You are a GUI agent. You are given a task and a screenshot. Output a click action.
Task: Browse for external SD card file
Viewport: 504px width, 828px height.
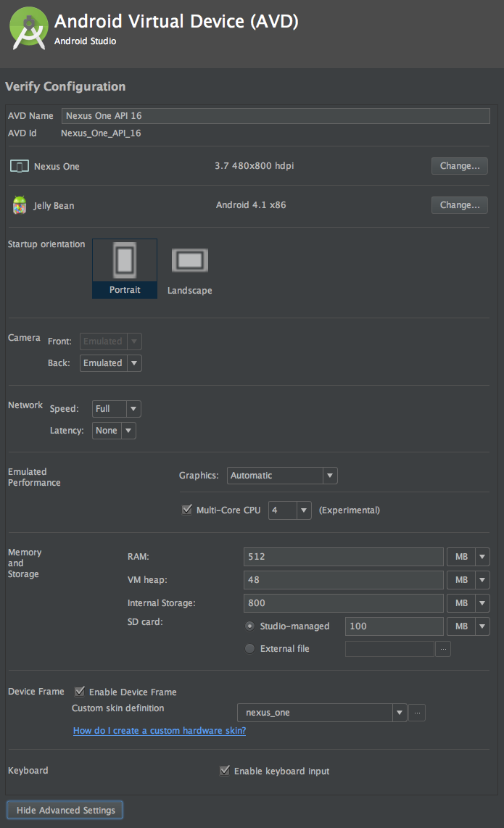443,649
